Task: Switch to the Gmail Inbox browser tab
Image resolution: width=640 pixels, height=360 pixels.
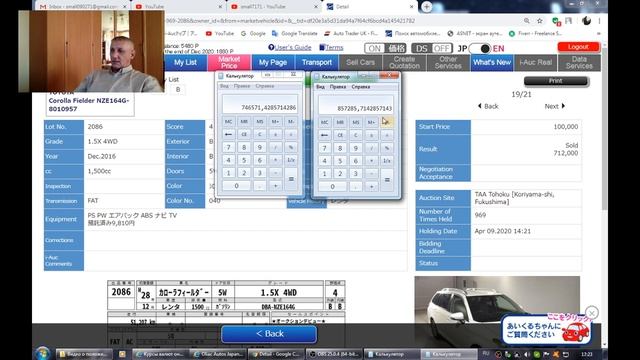Action: click(x=83, y=7)
